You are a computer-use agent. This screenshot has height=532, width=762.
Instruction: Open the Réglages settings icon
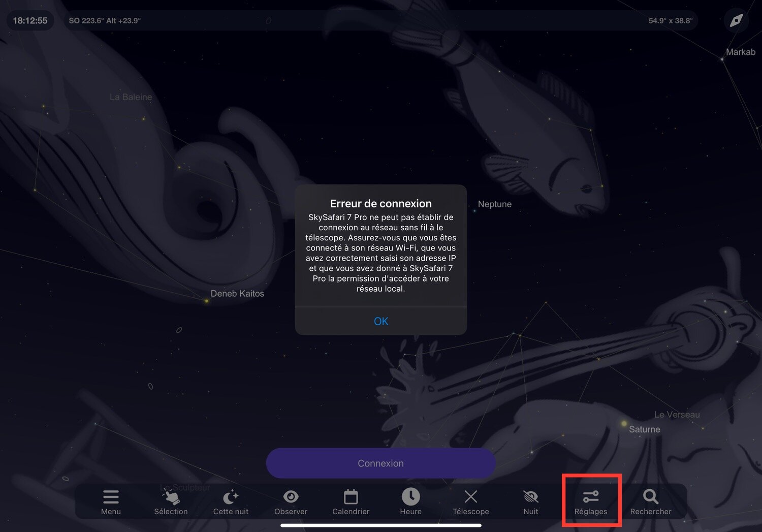591,502
